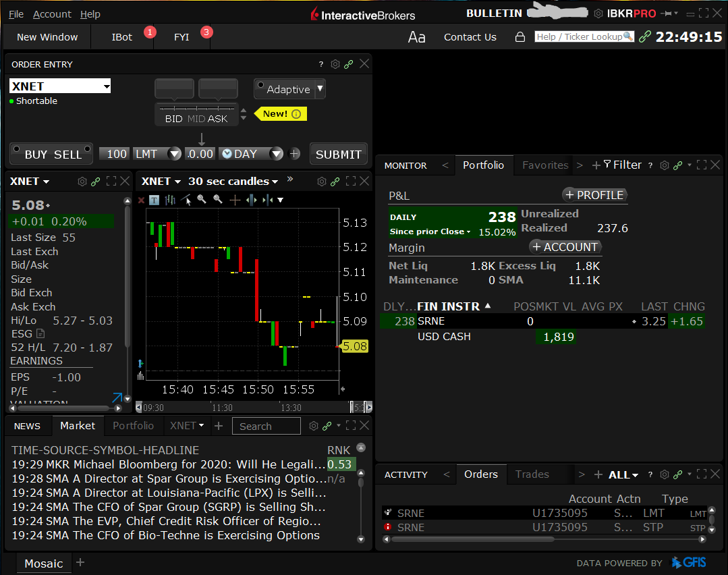Screen dimensions: 728x575
Task: Open Monitor panel settings gear
Action: click(665, 165)
